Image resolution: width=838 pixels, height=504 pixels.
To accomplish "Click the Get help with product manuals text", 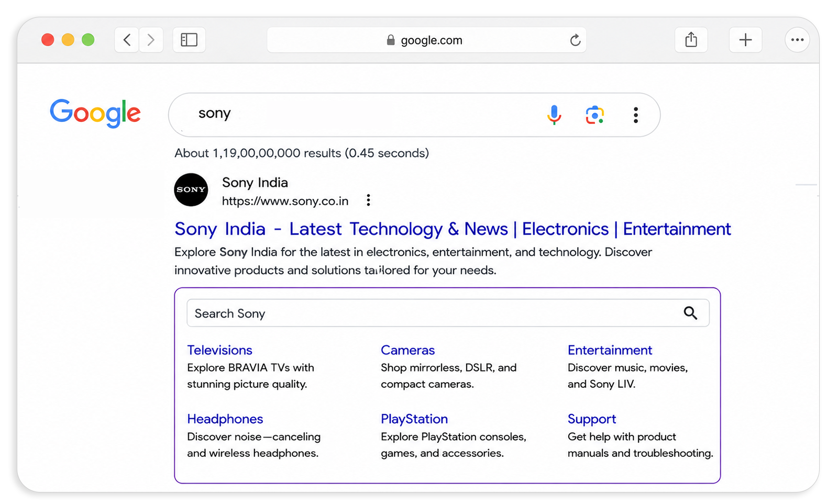I will point(640,445).
